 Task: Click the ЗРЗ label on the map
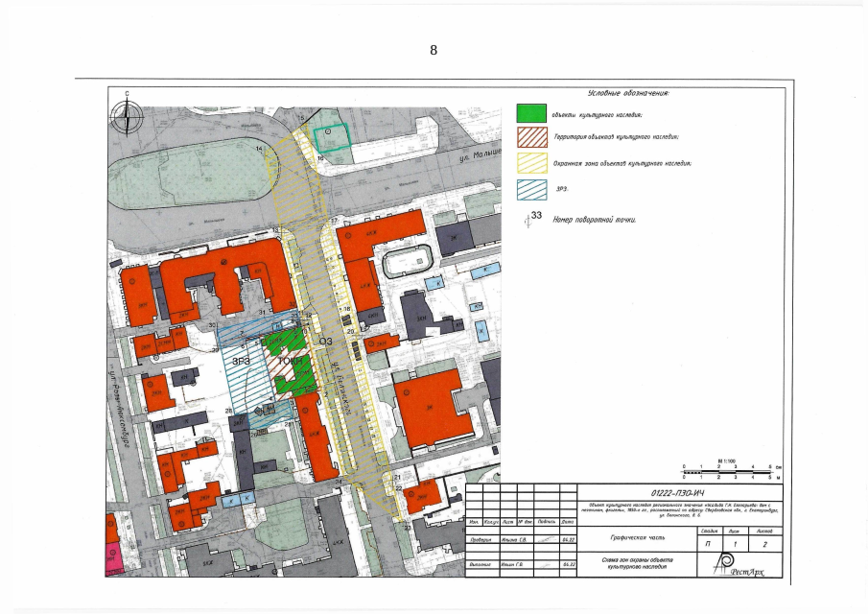(x=240, y=360)
